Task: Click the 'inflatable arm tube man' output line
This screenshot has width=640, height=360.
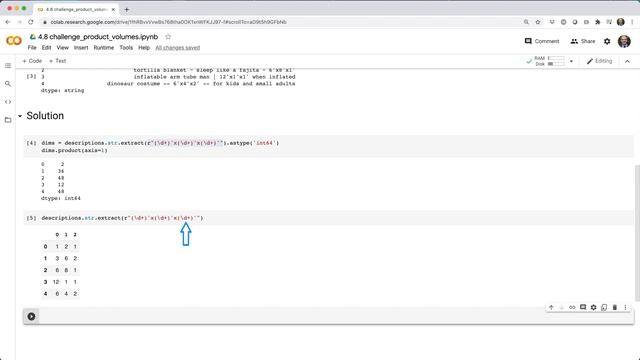Action: (x=214, y=77)
